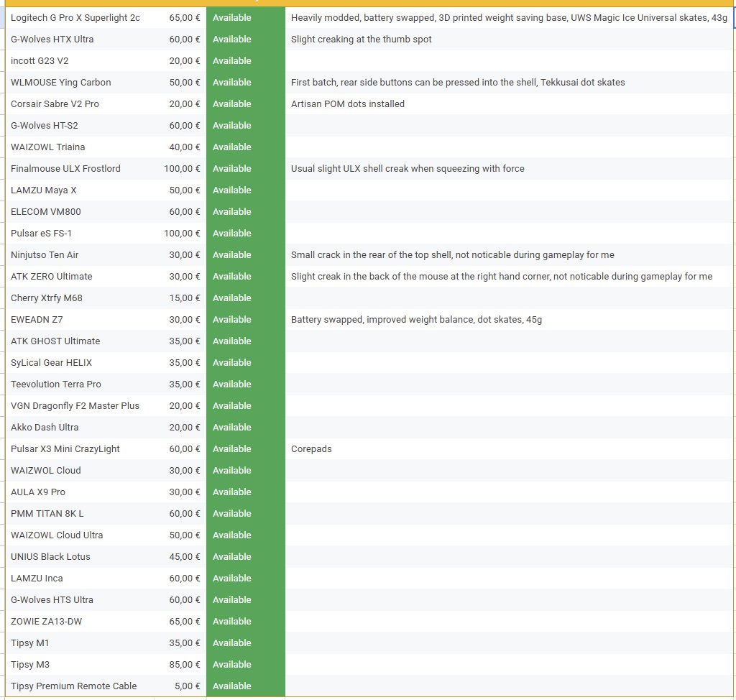The width and height of the screenshot is (736, 700).
Task: Select the LAMZU Maya X cell
Action: click(x=80, y=190)
